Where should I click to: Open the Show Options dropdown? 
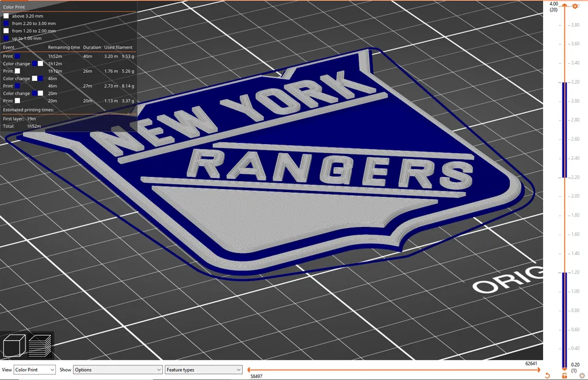click(x=118, y=370)
